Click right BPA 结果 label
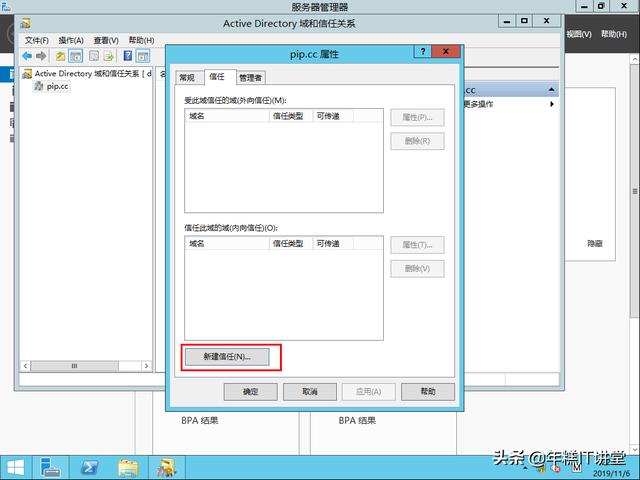 pos(357,420)
